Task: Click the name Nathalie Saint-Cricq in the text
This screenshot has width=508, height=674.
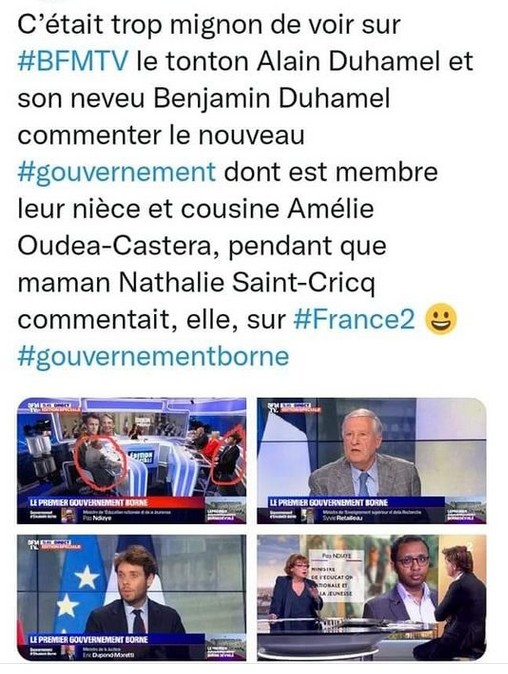Action: pos(247,283)
